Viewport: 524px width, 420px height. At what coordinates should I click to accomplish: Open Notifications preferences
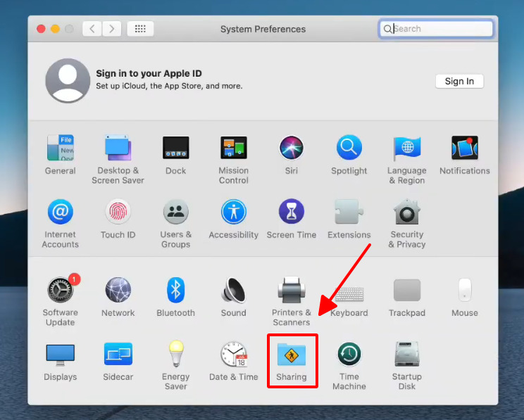465,148
